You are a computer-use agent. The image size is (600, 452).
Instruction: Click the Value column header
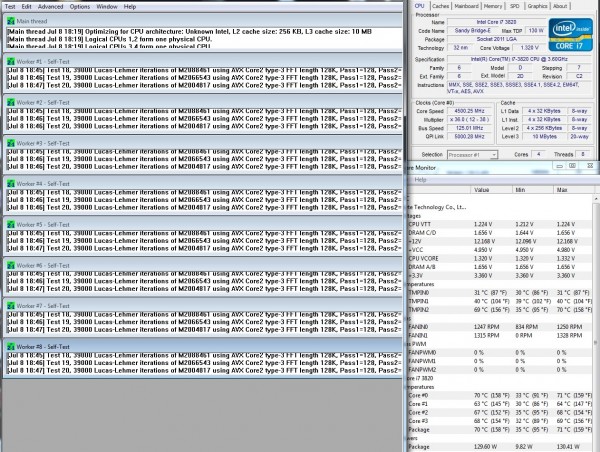point(491,190)
